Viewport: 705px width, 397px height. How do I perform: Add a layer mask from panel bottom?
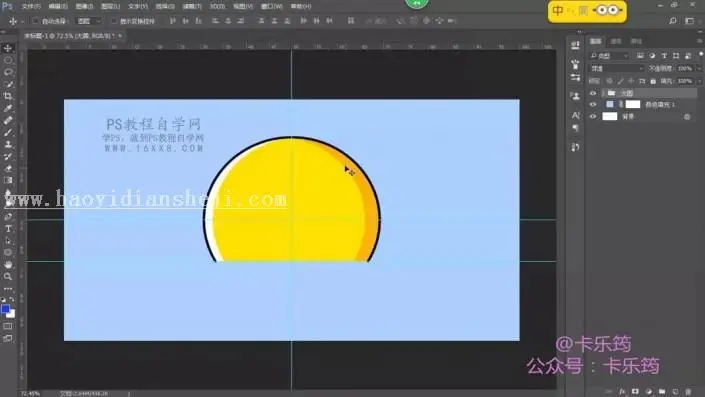pos(635,392)
